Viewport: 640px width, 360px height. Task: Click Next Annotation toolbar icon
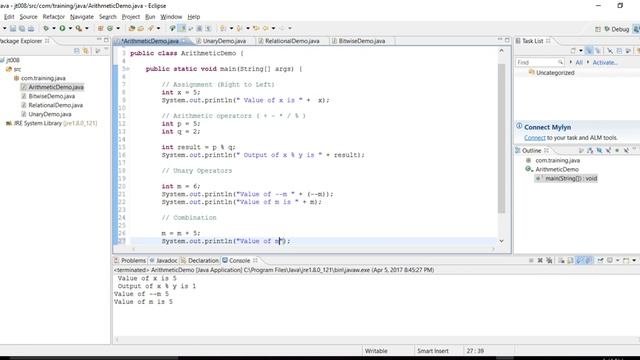pos(223,29)
